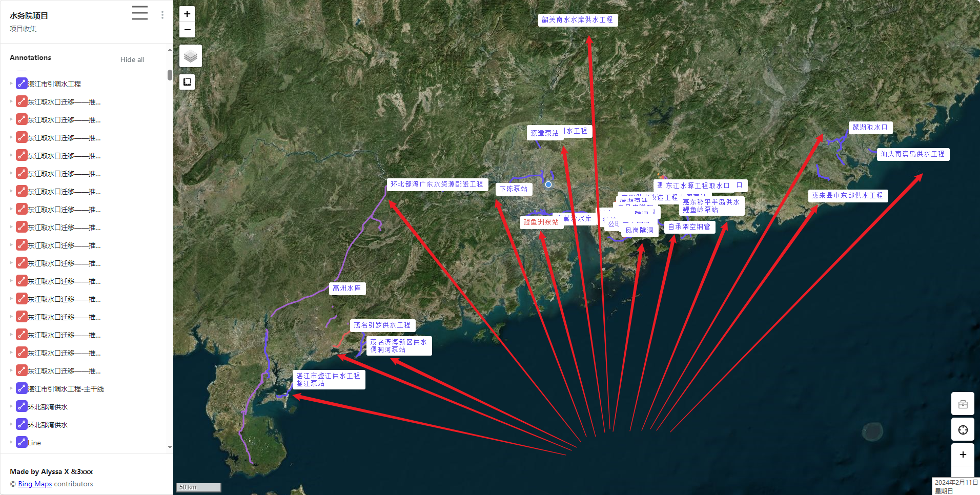
Task: Zoom out using top-left minus button
Action: click(x=187, y=30)
